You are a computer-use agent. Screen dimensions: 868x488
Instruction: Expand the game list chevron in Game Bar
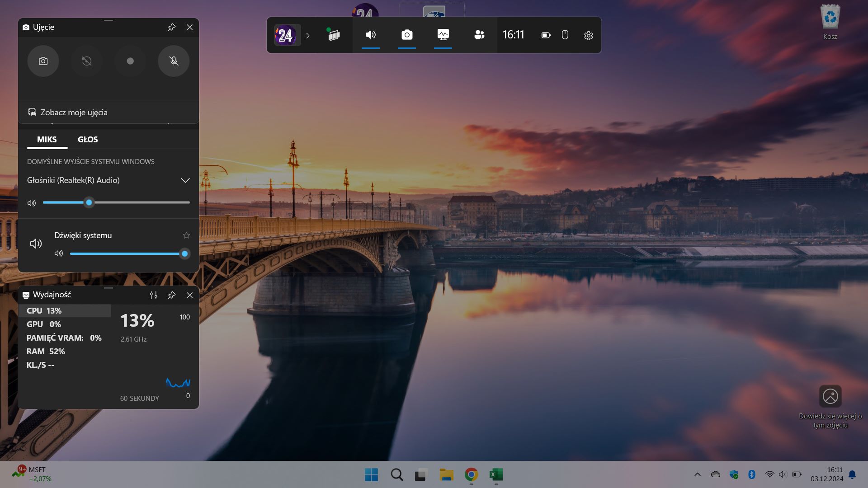pyautogui.click(x=308, y=35)
